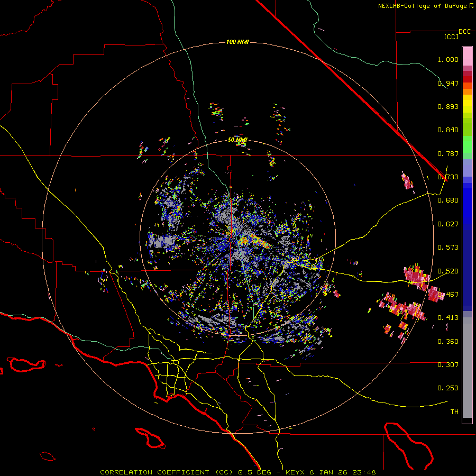Click the TH label on the color scale
The image size is (476, 476).
tap(454, 411)
